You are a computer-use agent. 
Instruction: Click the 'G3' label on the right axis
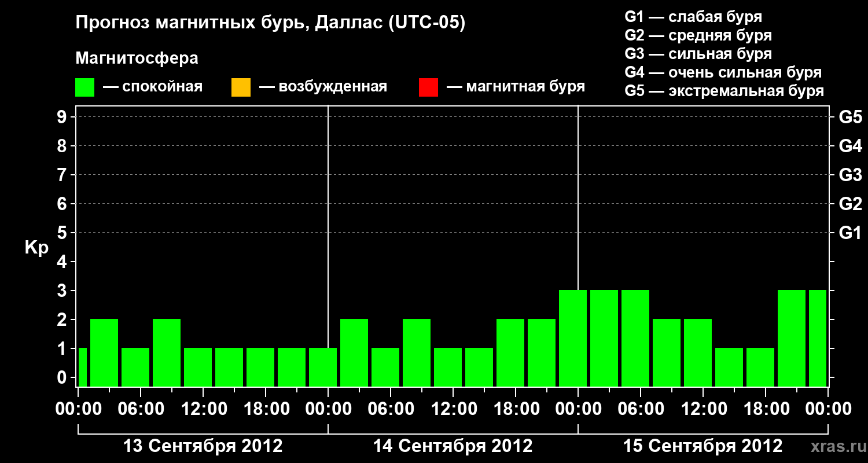tap(851, 175)
